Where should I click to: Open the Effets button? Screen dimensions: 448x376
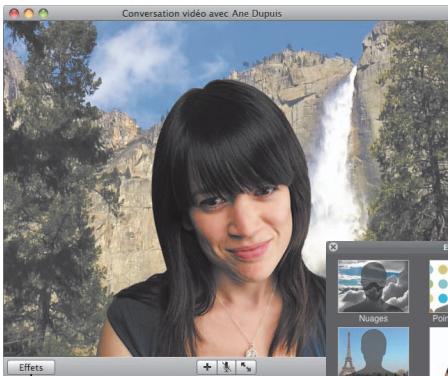(x=31, y=367)
